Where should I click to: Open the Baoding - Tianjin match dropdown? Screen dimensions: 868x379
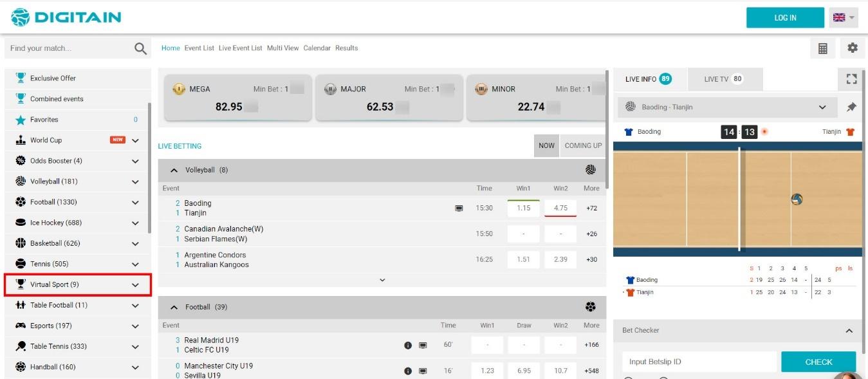(822, 107)
